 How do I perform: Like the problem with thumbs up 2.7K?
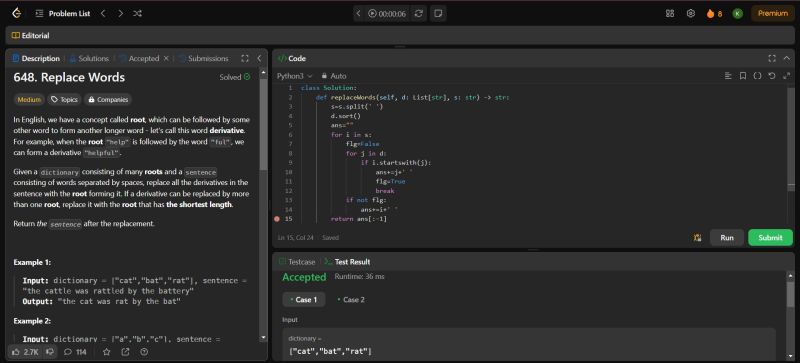pyautogui.click(x=24, y=352)
